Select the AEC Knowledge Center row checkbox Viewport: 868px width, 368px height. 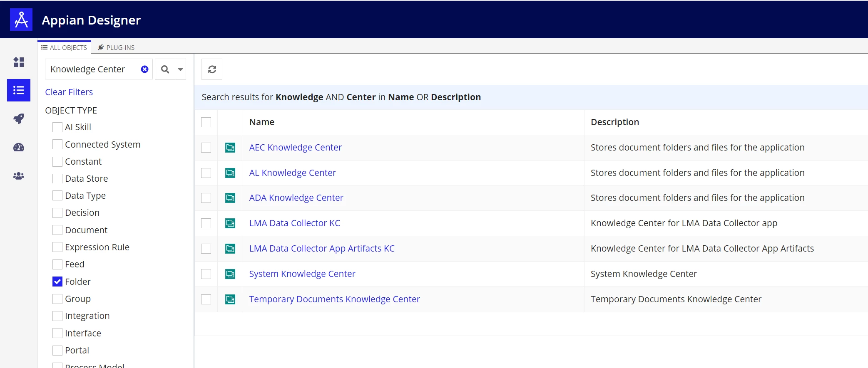[206, 148]
